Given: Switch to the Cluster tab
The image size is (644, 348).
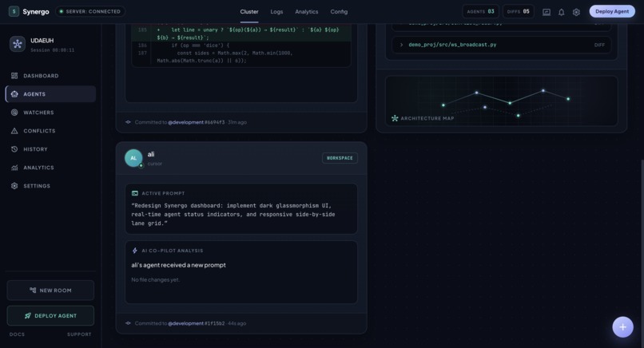Looking at the screenshot, I should point(249,11).
